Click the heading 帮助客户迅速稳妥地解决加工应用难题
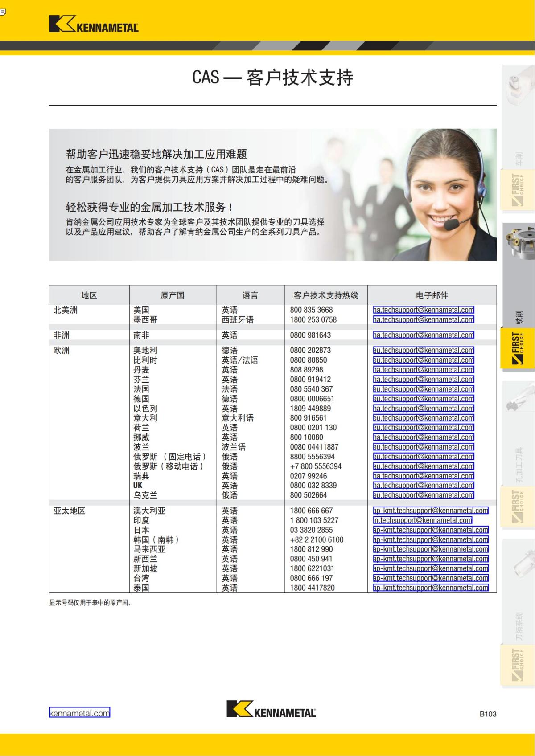535x756 pixels. [156, 154]
